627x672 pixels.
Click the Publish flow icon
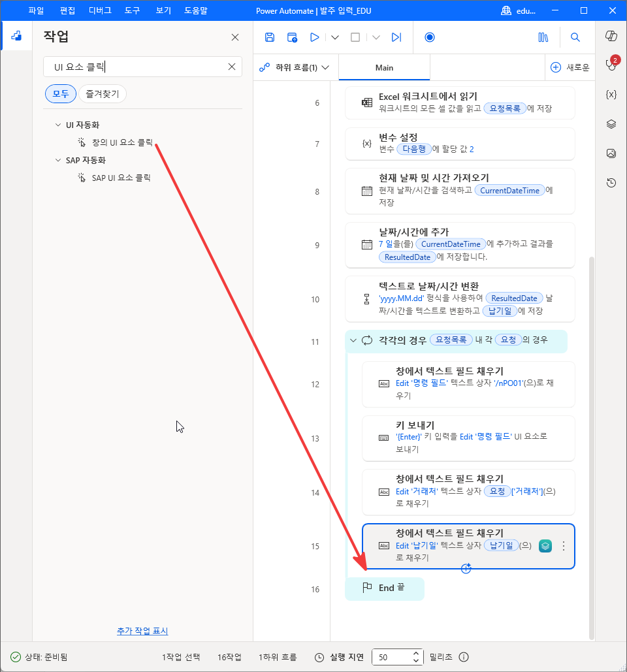292,37
